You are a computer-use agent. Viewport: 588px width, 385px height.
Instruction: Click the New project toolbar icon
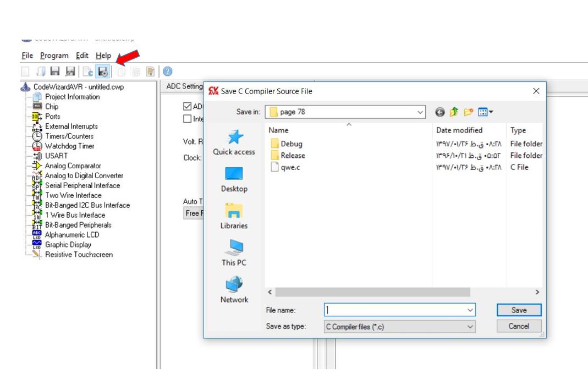tap(25, 71)
